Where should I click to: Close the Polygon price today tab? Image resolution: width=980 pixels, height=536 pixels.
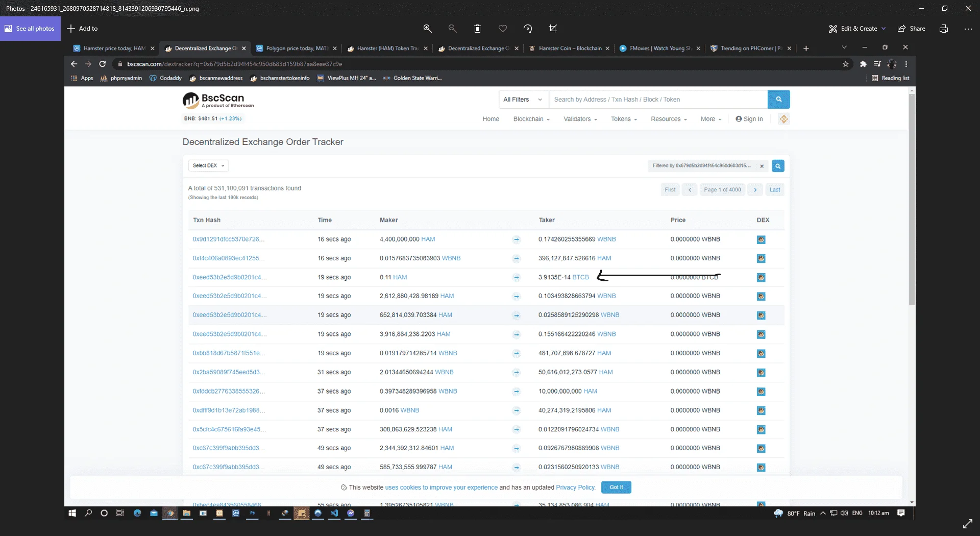coord(335,48)
